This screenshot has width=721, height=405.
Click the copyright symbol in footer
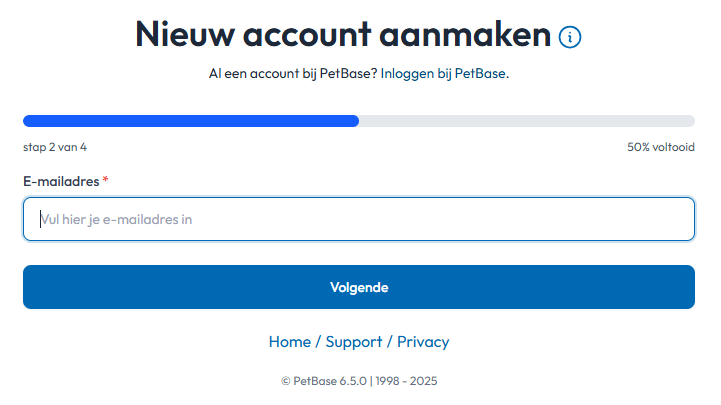pos(286,381)
